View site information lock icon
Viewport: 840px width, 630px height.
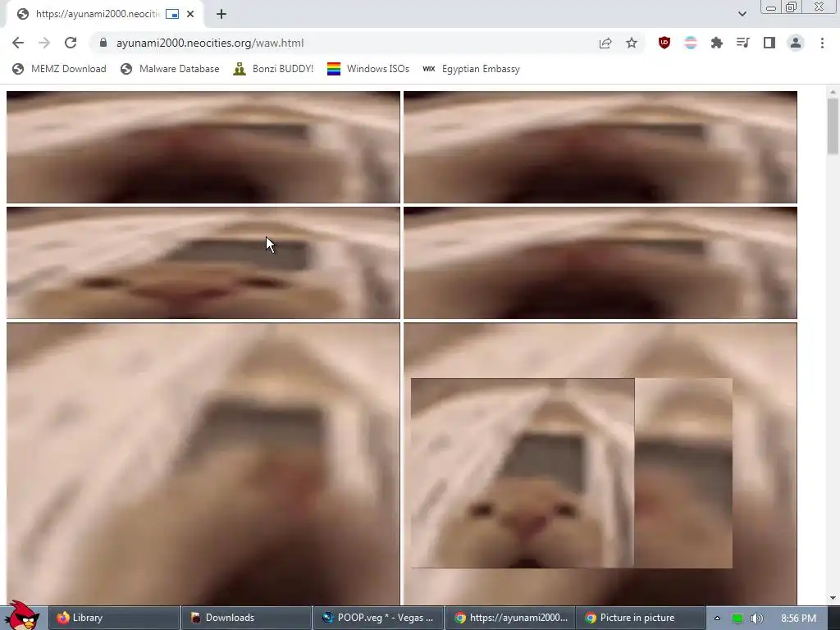[x=103, y=43]
